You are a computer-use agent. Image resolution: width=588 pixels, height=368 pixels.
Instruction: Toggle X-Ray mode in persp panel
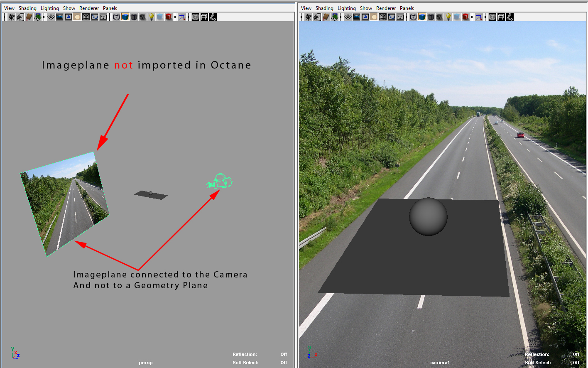[196, 17]
